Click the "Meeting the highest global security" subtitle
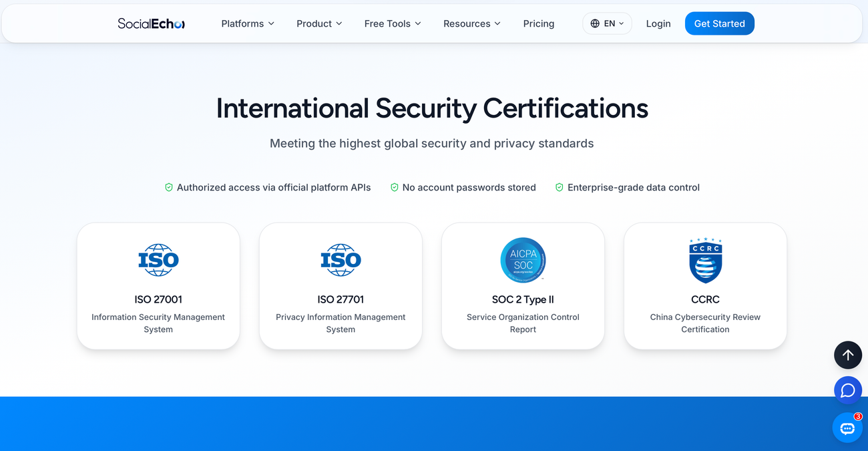The height and width of the screenshot is (451, 868). pyautogui.click(x=432, y=144)
